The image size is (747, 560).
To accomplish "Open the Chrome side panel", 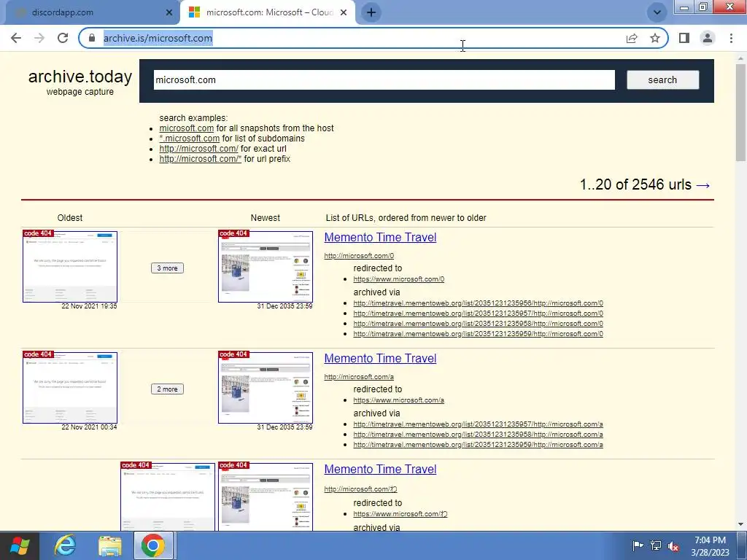I will point(684,38).
